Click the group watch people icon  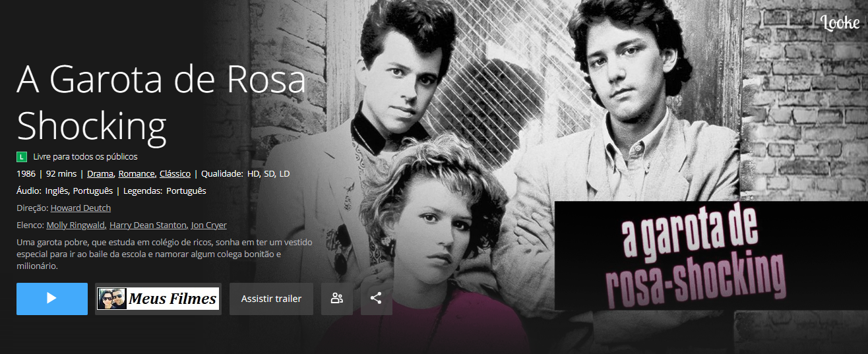click(337, 299)
